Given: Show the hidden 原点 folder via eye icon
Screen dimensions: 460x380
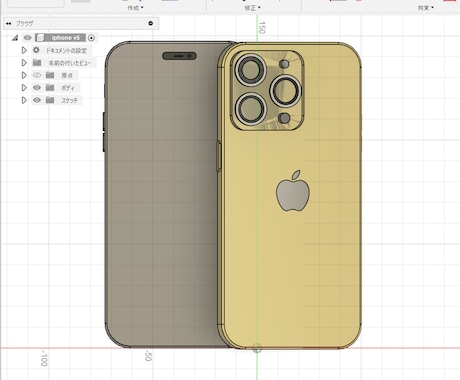Looking at the screenshot, I should tap(37, 75).
